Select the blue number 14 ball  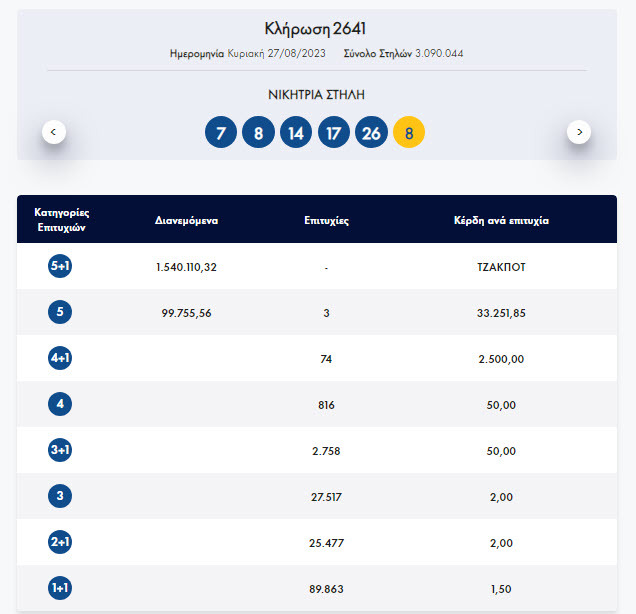[x=296, y=132]
